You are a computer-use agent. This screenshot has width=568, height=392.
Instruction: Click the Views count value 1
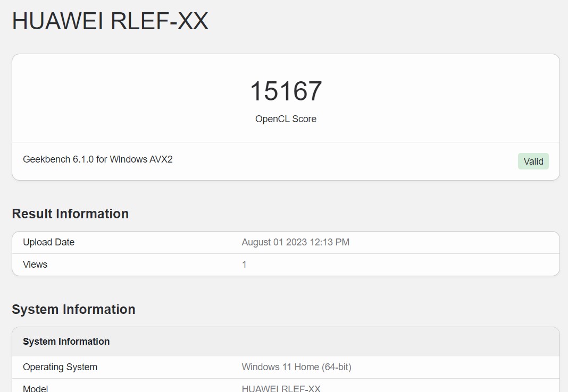pyautogui.click(x=244, y=265)
